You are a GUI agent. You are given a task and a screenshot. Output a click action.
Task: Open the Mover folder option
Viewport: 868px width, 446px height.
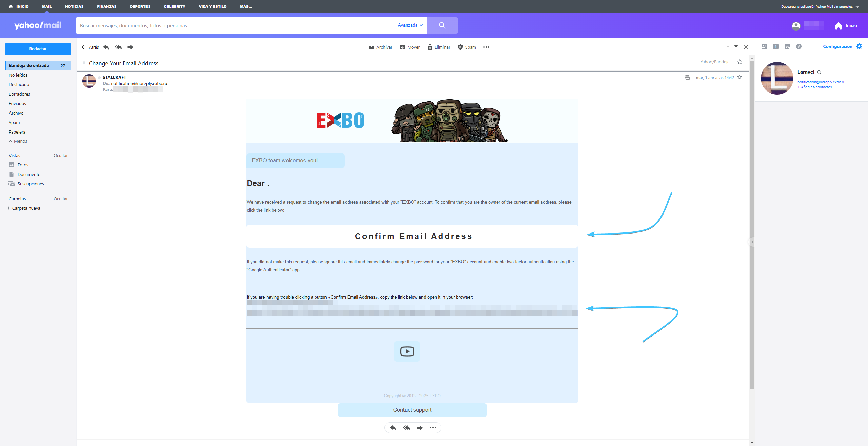click(x=410, y=47)
